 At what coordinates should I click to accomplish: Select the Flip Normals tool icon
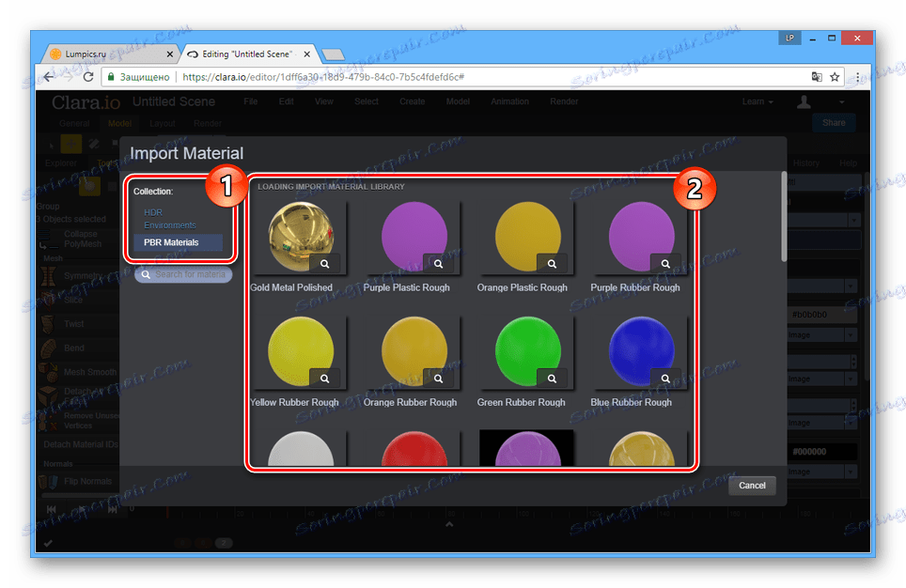tap(49, 481)
